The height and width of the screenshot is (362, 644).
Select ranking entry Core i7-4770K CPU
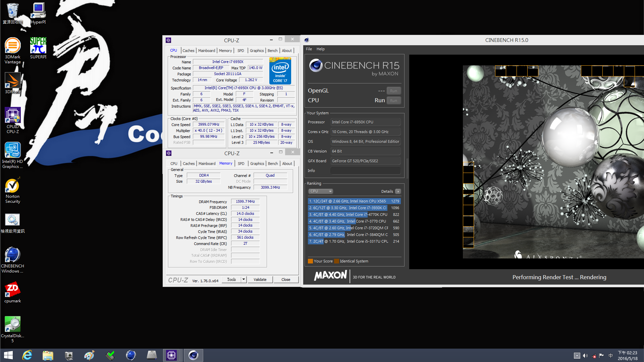pos(354,215)
